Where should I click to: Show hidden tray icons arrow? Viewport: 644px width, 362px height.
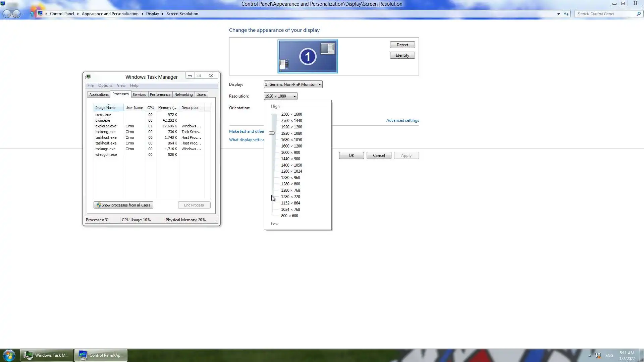tap(590, 355)
